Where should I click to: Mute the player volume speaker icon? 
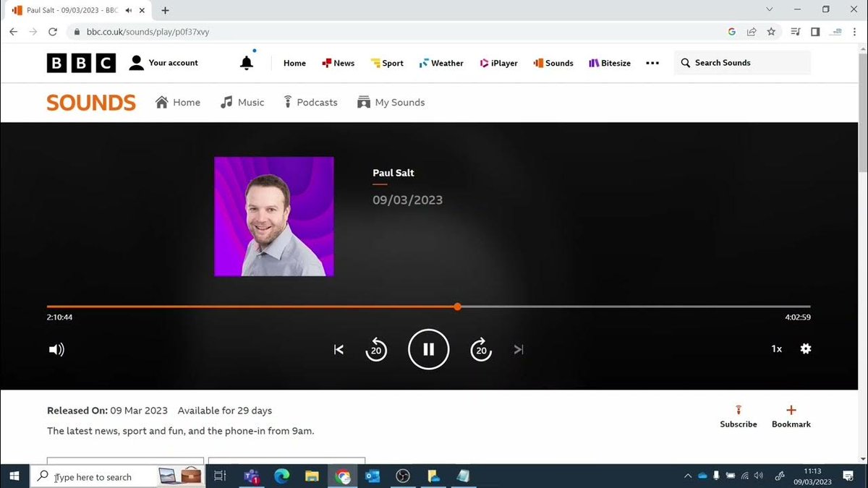(56, 350)
